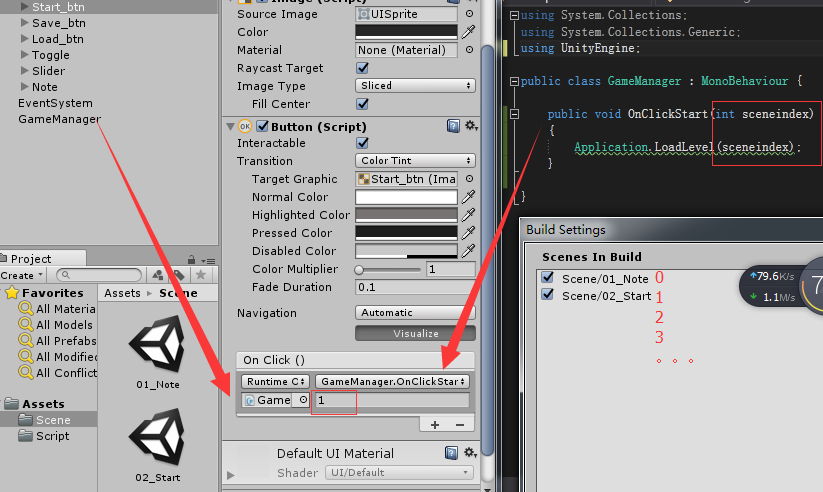The height and width of the screenshot is (492, 823).
Task: Expand Default UI Material foldout
Action: tap(230, 475)
